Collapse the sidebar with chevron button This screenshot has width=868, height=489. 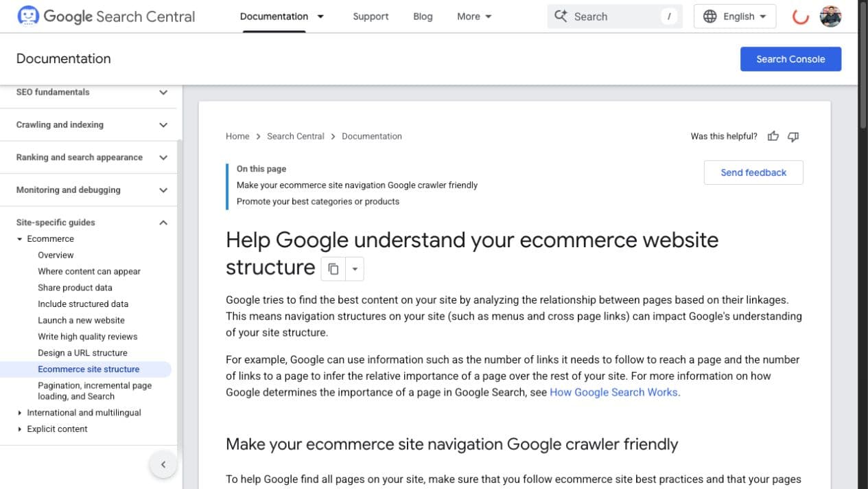tap(163, 465)
